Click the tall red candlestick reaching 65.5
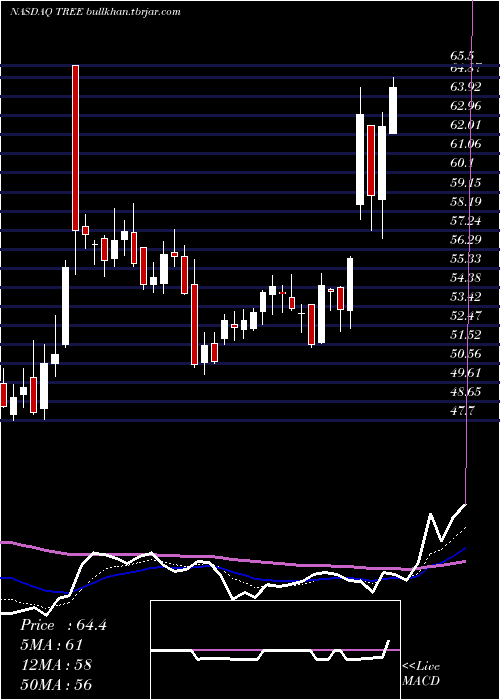500x700 pixels. tap(76, 148)
